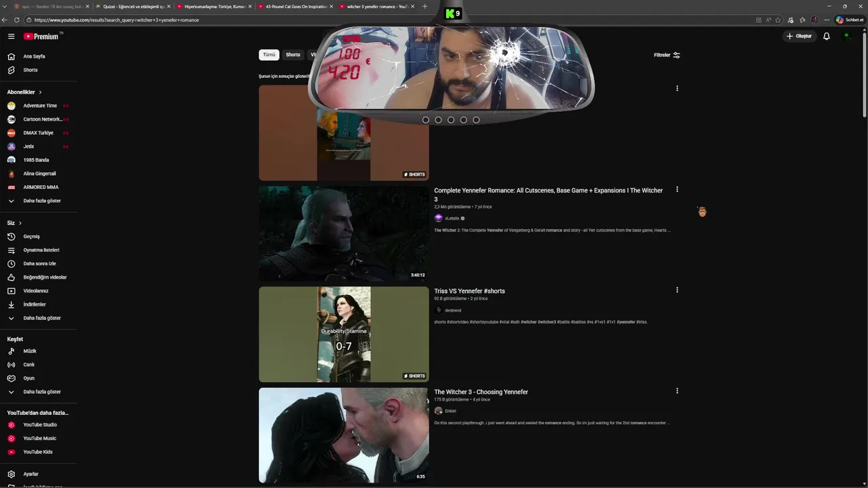
Task: Click the browser address bar URL
Action: [x=117, y=20]
